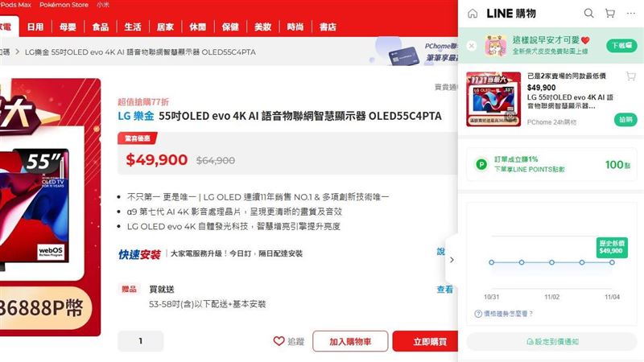Viewport: 644px width, 362px height.
Task: Select the 居家 category tab
Action: (x=165, y=27)
